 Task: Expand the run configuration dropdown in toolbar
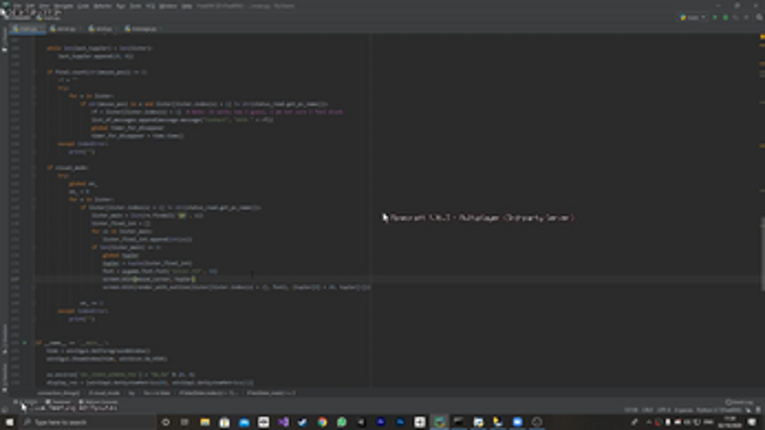pos(693,17)
